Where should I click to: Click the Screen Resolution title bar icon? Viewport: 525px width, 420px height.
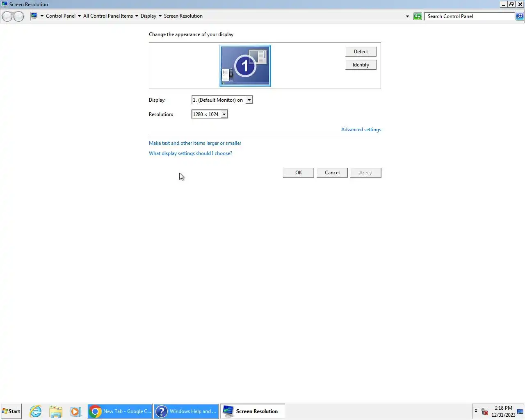5,4
